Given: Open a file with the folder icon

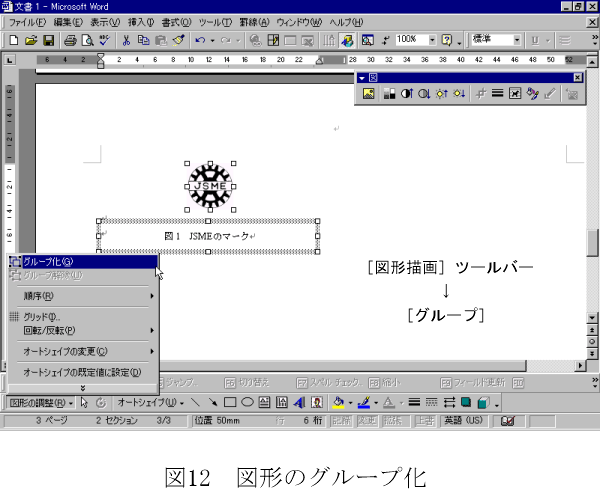Looking at the screenshot, I should (x=31, y=40).
